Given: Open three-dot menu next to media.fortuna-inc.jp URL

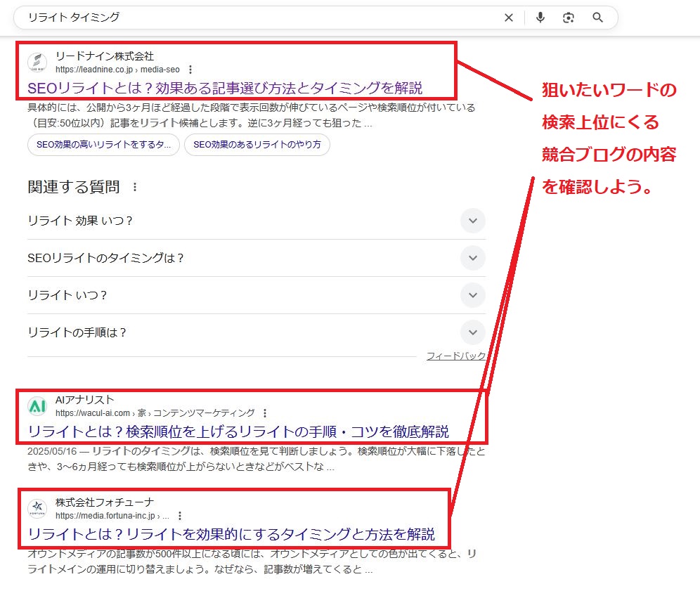Looking at the screenshot, I should tap(180, 516).
